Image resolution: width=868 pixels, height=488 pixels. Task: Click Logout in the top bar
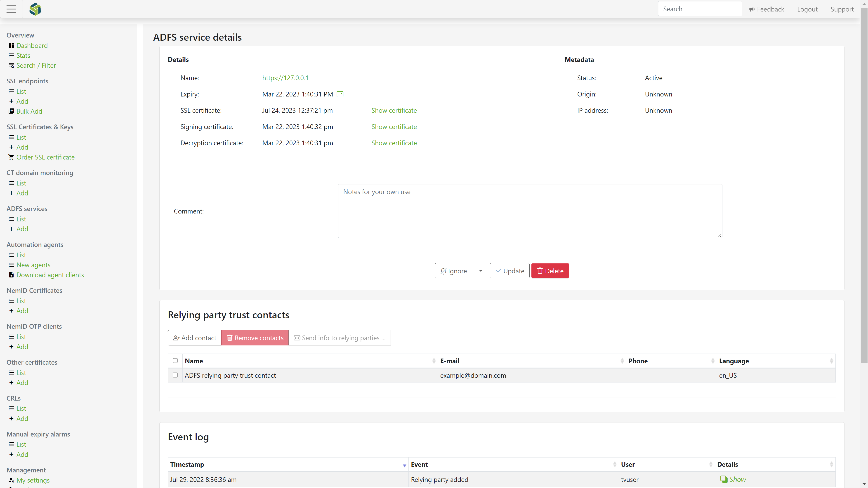(x=807, y=9)
